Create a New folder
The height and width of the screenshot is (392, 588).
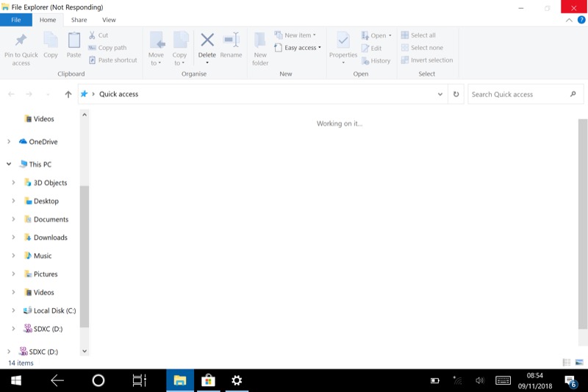(x=260, y=49)
